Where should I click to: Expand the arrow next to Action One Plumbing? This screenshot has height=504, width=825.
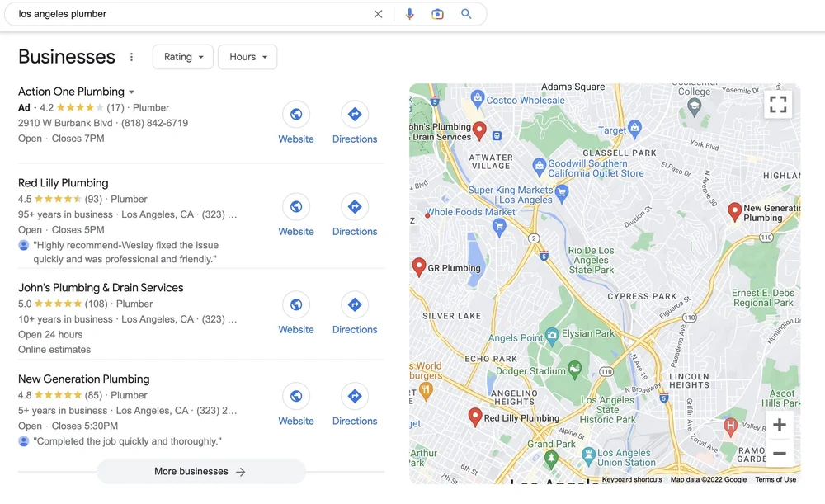(131, 92)
